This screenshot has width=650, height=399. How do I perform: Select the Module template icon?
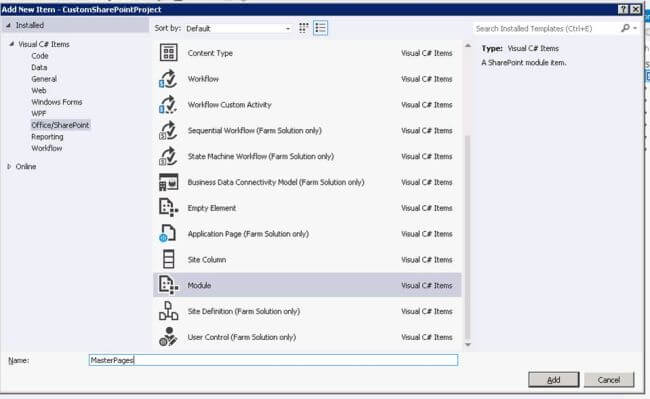(x=168, y=285)
